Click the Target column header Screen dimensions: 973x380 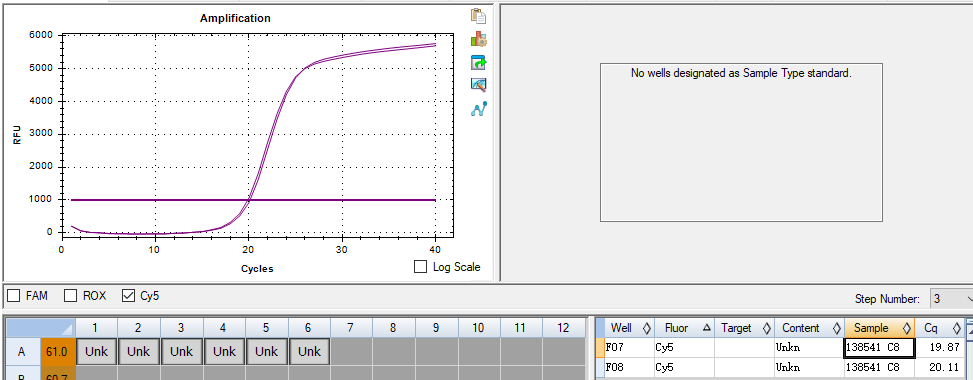tap(744, 328)
